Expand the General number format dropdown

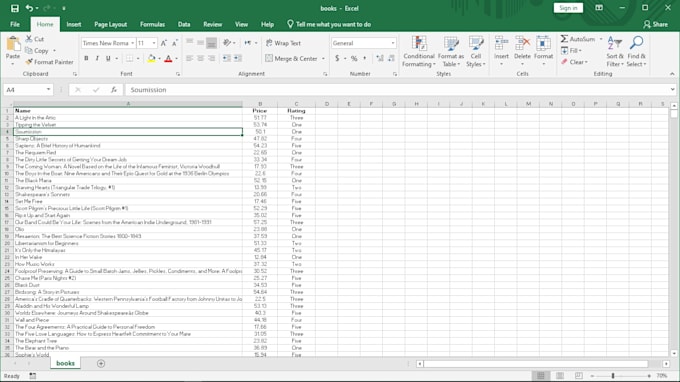[393, 43]
